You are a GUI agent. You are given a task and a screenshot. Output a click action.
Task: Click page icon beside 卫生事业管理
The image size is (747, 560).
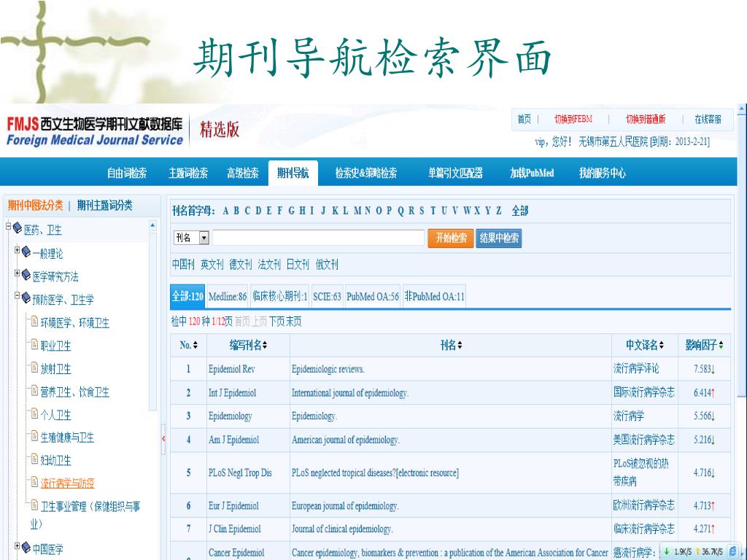coord(34,505)
